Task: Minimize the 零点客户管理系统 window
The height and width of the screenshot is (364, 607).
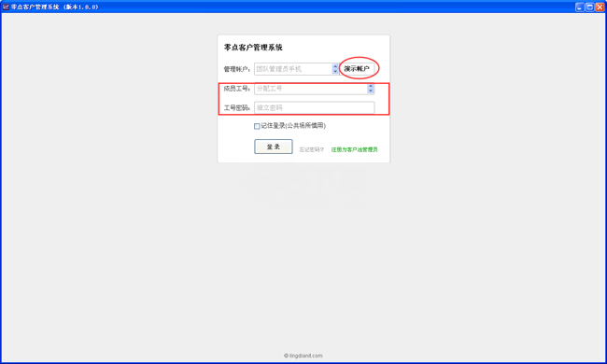Action: coord(580,7)
